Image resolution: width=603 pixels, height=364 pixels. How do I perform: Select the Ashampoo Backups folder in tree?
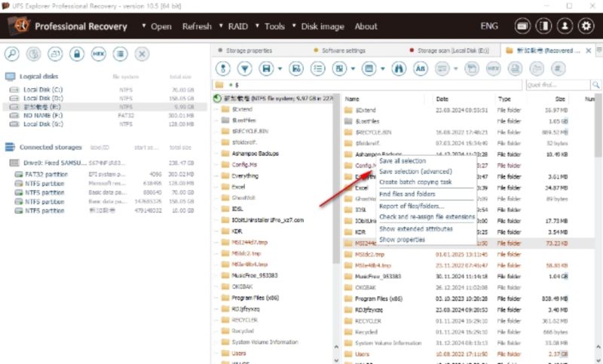(255, 154)
